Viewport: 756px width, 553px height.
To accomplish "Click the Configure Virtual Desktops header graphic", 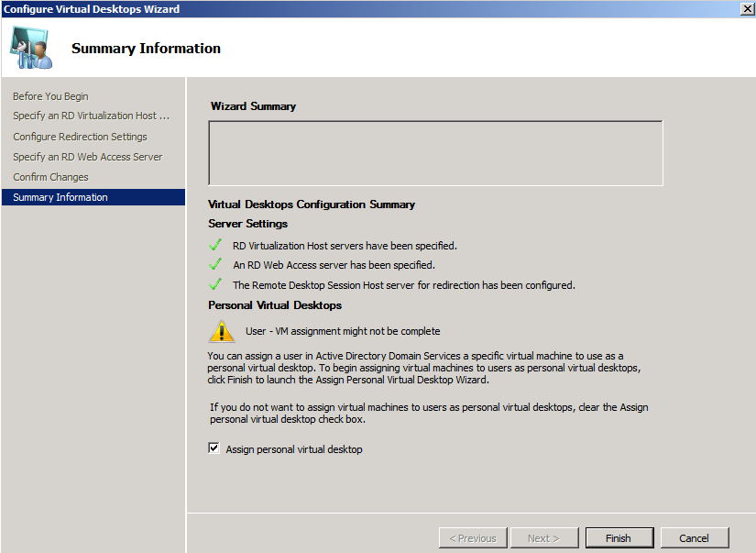I will click(30, 49).
